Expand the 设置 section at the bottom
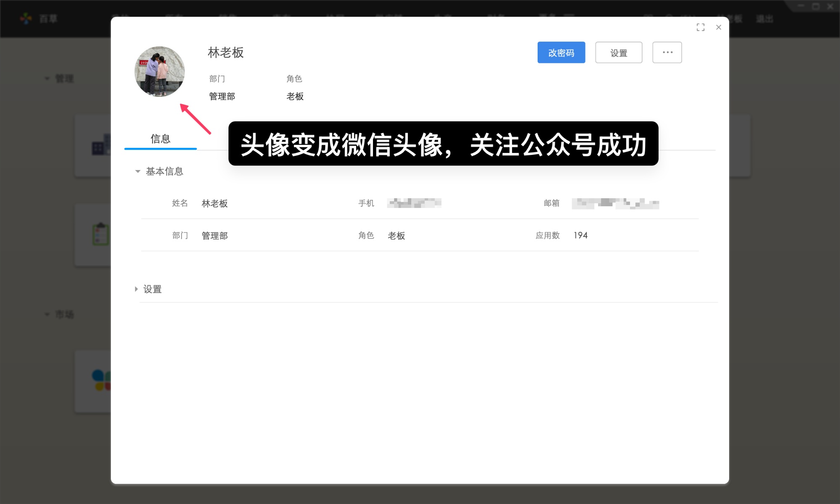Viewport: 840px width, 504px height. click(136, 289)
